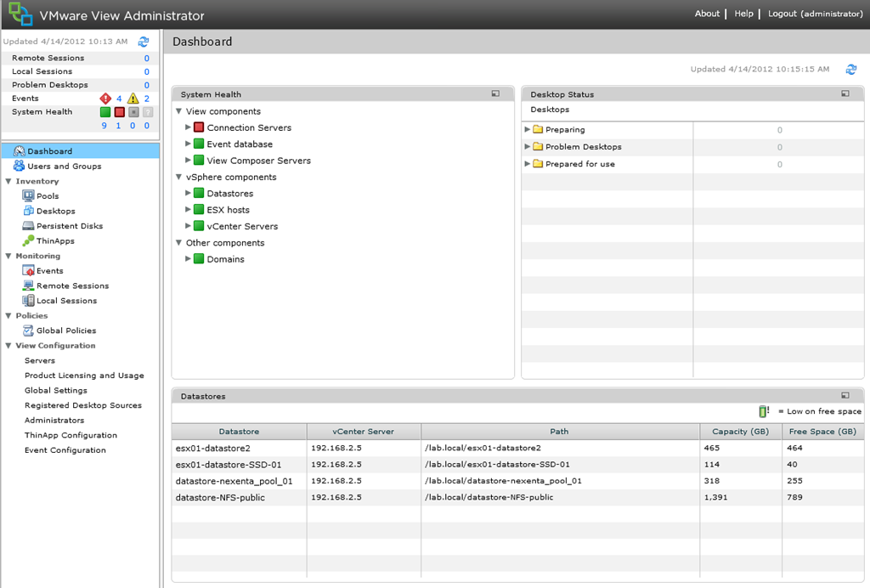The height and width of the screenshot is (588, 870).
Task: Select the datastore-nexenta_pool_01 row
Action: click(x=517, y=481)
